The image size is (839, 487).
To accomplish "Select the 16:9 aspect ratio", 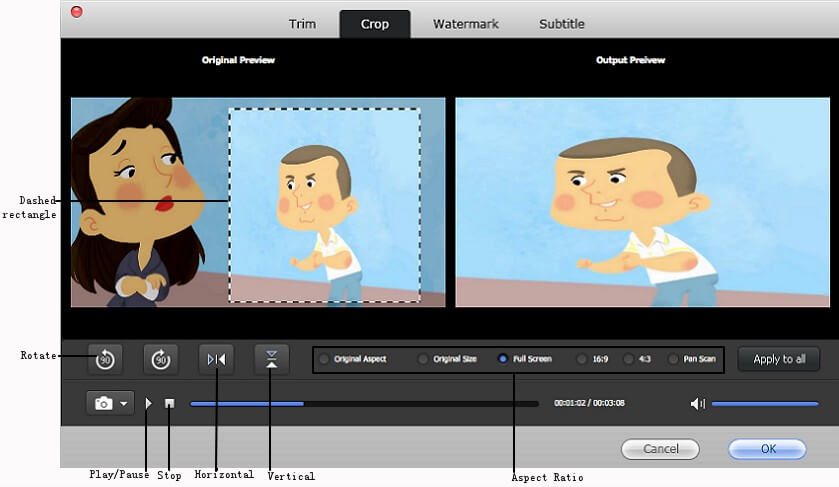I will point(582,359).
